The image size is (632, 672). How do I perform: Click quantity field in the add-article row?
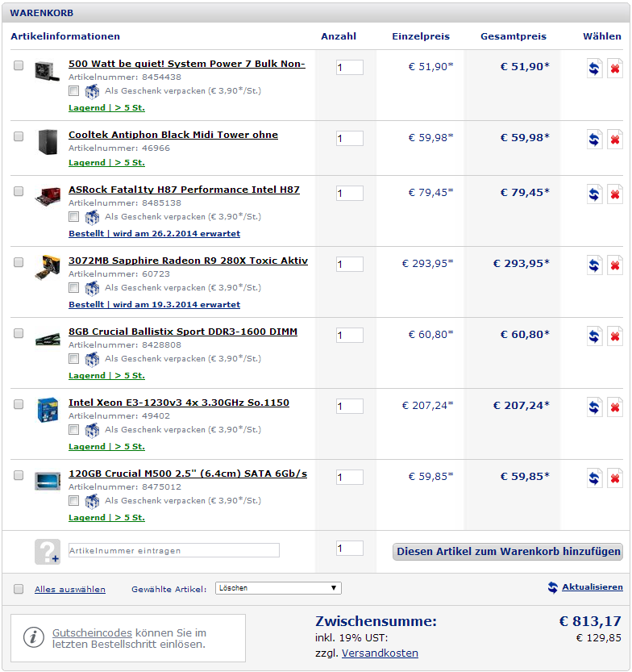pyautogui.click(x=349, y=548)
